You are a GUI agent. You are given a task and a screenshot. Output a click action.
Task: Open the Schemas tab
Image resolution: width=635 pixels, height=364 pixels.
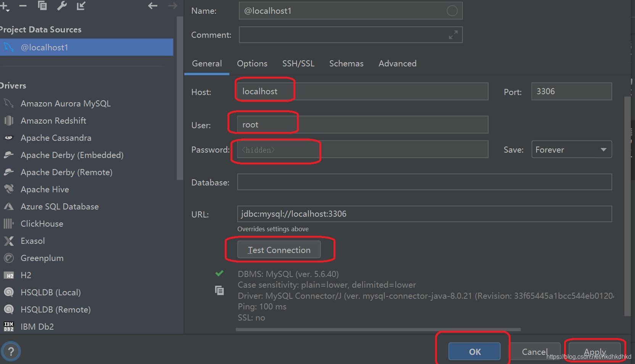346,63
